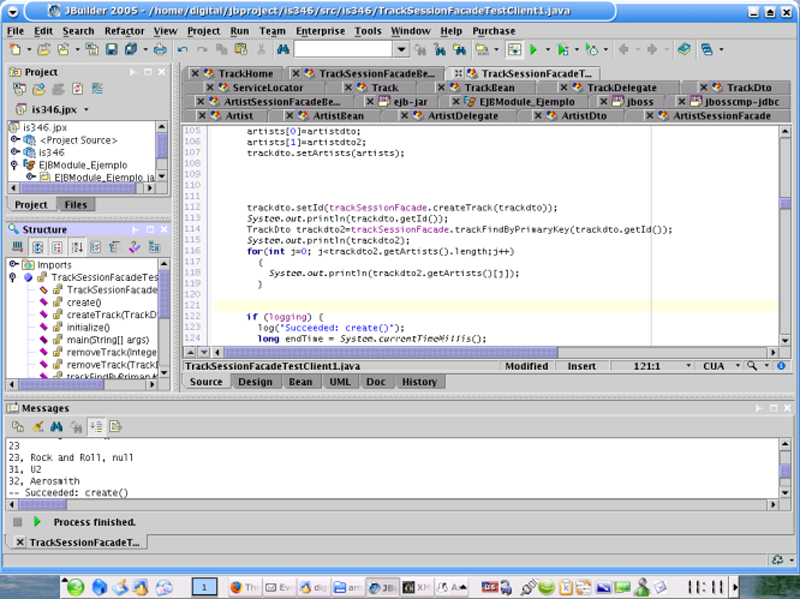Click the Firefox icon in the taskbar

[236, 587]
